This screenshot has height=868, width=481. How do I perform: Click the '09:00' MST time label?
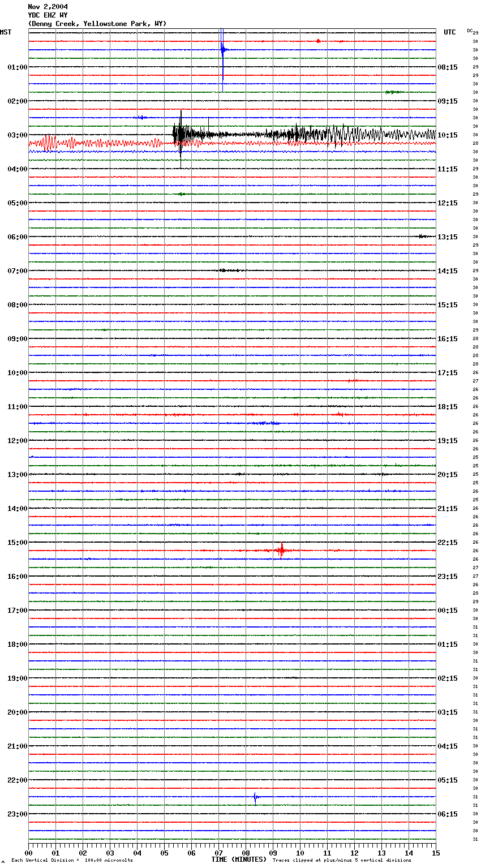coord(18,339)
